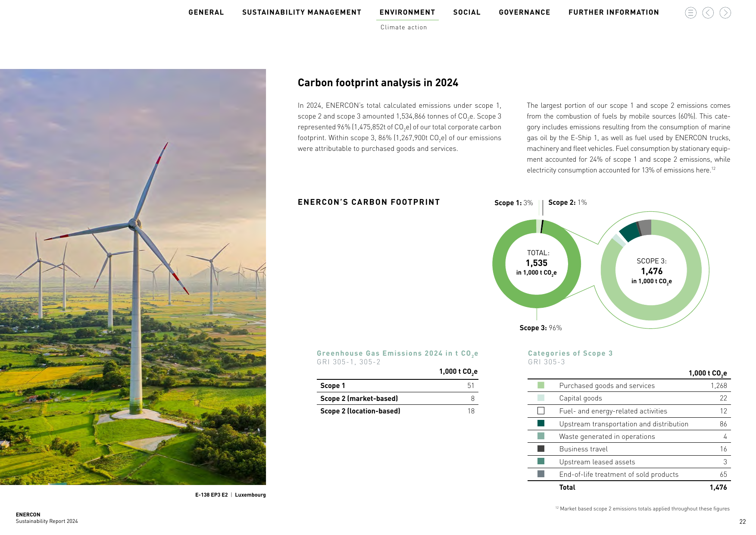The width and height of the screenshot is (756, 535).
Task: Go to the previous page arrow
Action: click(708, 13)
